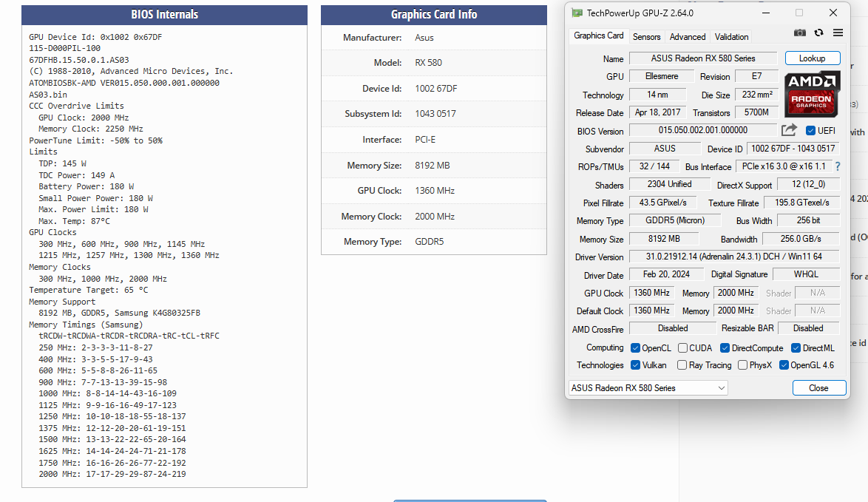
Task: Toggle the OpenGL 4.6 checkbox
Action: pyautogui.click(x=784, y=365)
